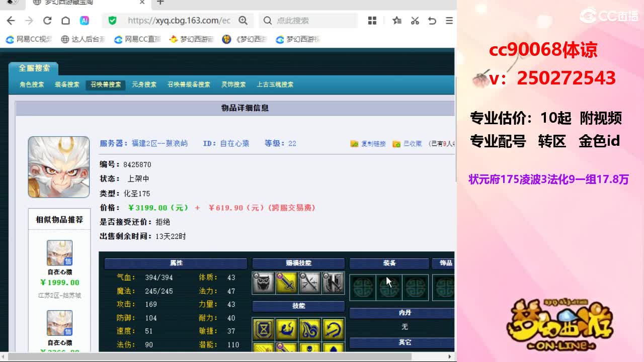Switch to 角色搜索
644x362 pixels.
[32, 84]
